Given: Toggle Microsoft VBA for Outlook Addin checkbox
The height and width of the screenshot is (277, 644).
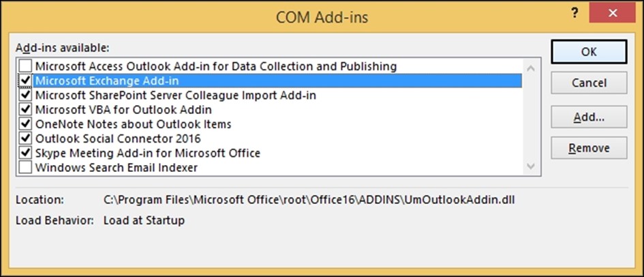Looking at the screenshot, I should (x=26, y=109).
